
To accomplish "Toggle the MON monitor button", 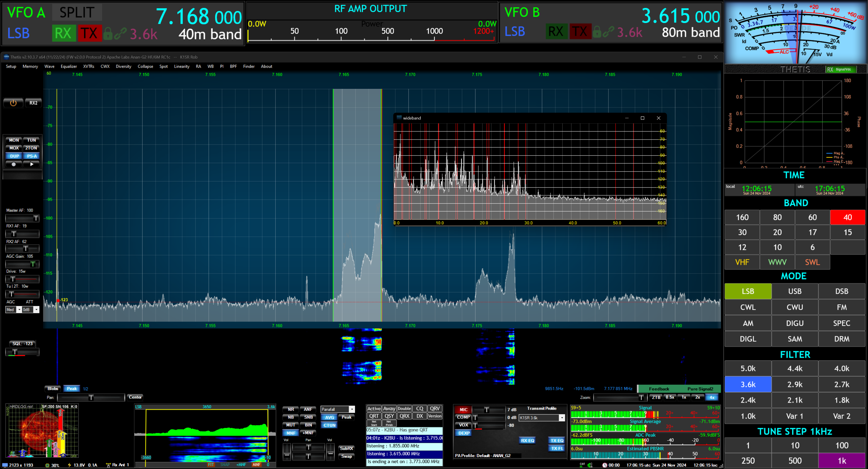I will point(14,140).
